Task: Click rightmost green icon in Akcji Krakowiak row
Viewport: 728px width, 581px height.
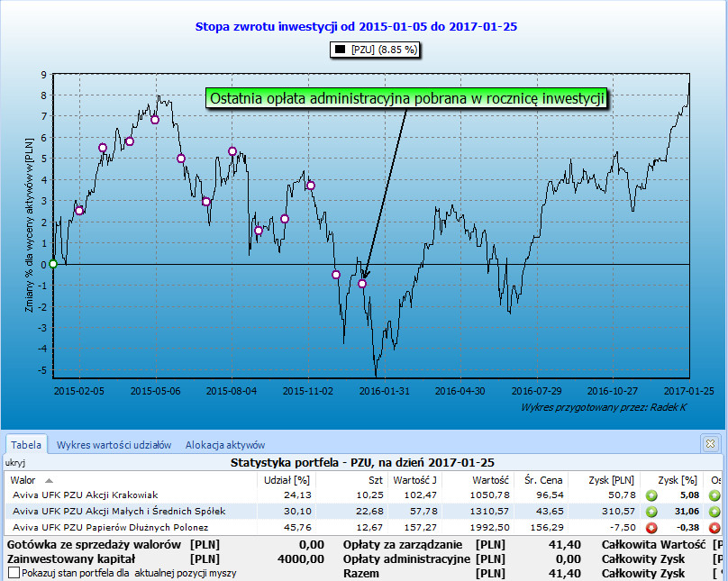Action: [715, 495]
